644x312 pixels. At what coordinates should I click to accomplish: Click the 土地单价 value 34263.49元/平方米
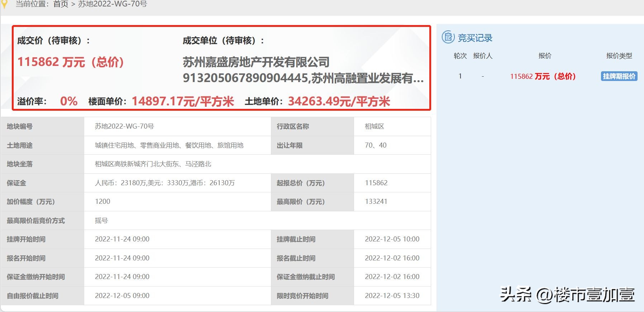pos(339,101)
